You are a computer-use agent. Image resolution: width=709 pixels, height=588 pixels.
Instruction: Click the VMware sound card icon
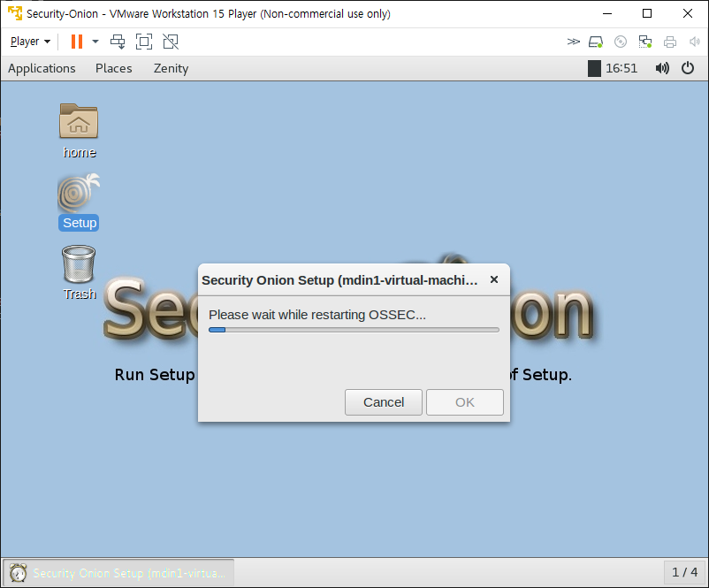click(694, 42)
